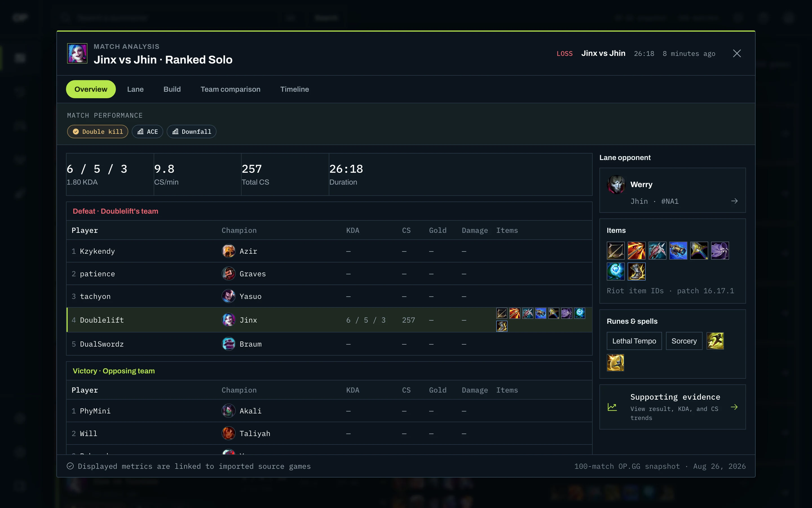Viewport: 812px width, 508px height.
Task: Click the Braum champion icon
Action: tap(228, 344)
